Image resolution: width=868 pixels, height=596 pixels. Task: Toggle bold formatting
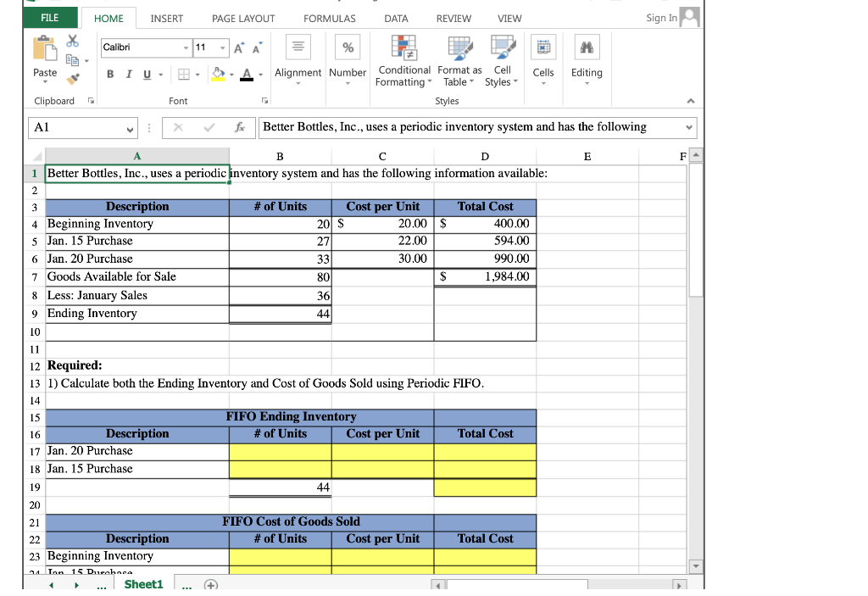(x=109, y=75)
